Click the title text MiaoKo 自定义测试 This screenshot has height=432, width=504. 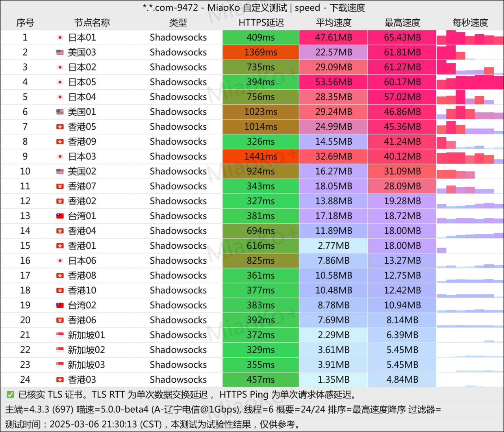247,8
